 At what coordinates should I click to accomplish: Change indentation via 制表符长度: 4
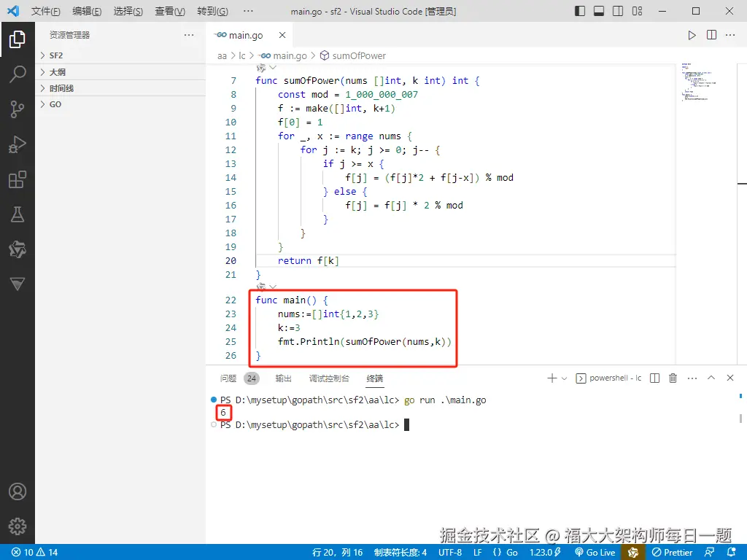[x=400, y=552]
